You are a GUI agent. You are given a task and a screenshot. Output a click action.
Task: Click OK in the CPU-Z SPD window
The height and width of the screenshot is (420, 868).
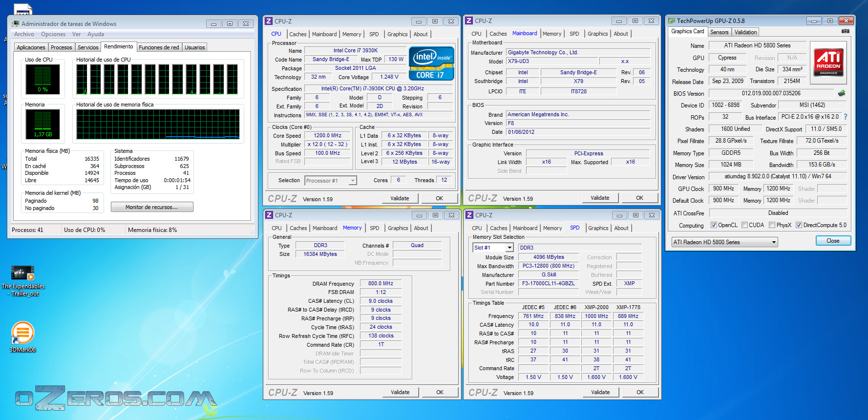tap(640, 392)
